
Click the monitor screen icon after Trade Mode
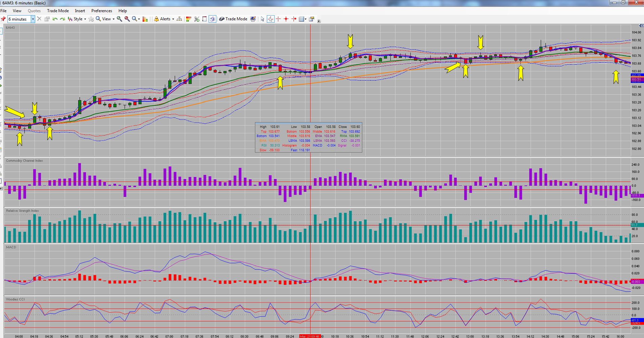pyautogui.click(x=253, y=19)
